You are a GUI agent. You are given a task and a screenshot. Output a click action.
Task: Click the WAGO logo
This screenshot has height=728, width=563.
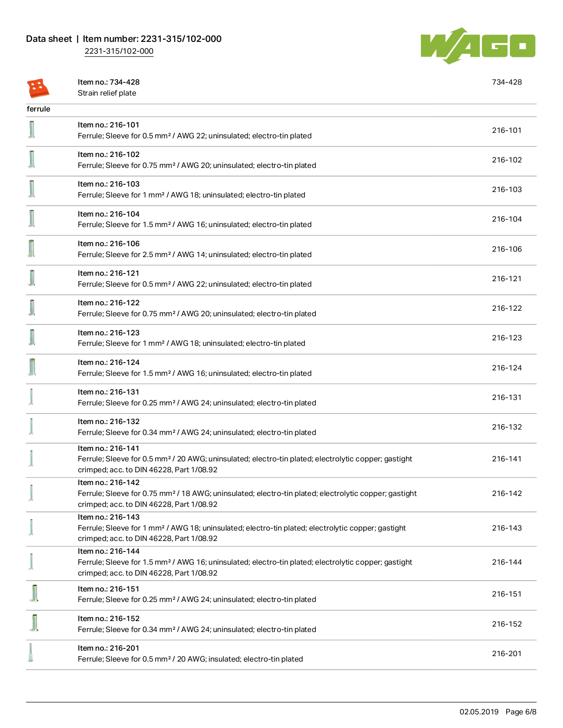coord(478,45)
